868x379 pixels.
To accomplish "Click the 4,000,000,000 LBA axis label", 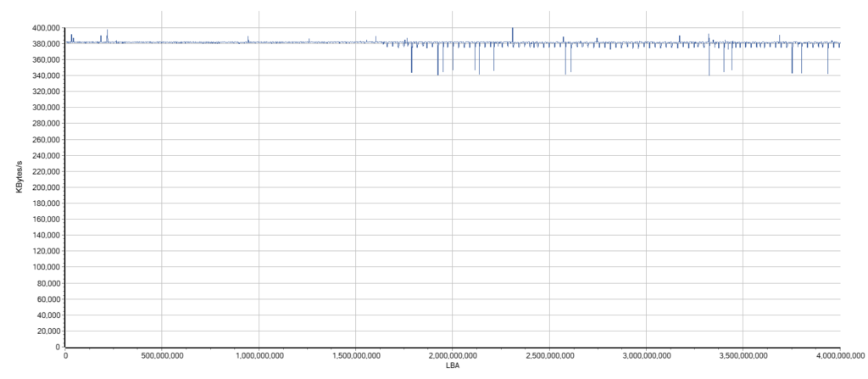I will click(x=840, y=355).
